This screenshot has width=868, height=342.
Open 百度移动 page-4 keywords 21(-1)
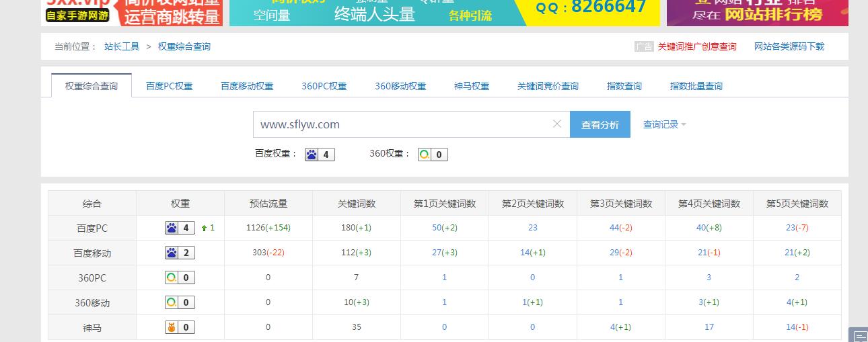[x=709, y=253]
